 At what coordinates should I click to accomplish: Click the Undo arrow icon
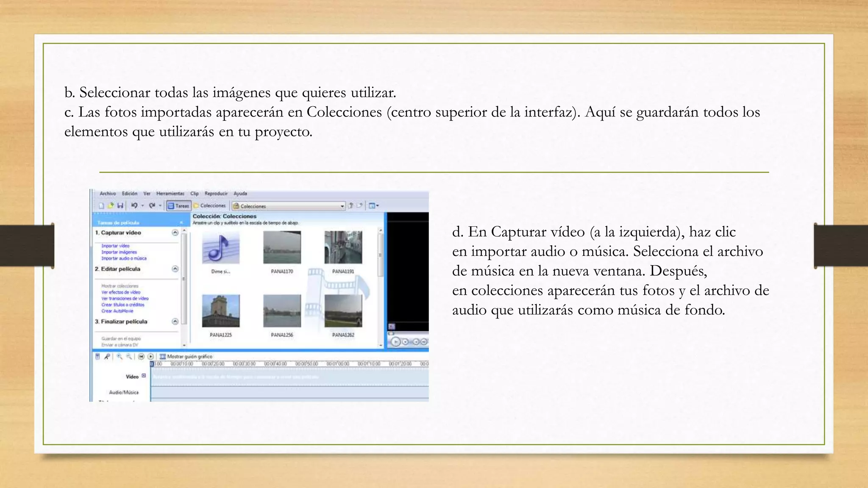point(134,205)
